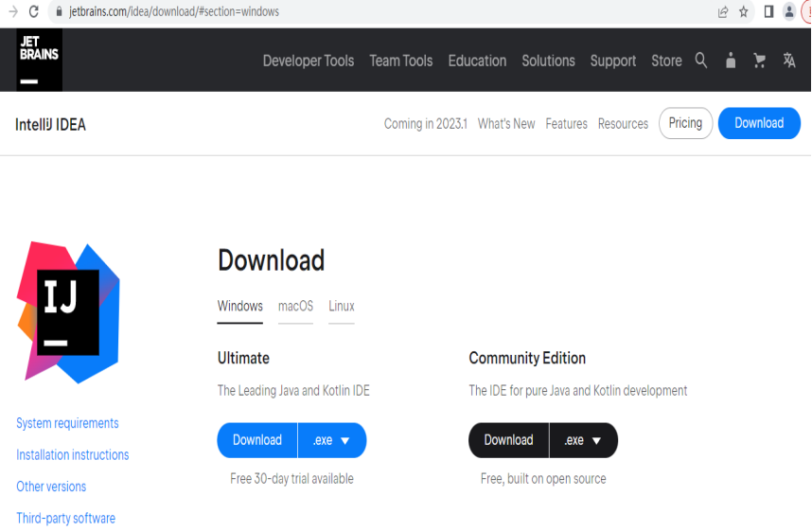Open the language translation icon
This screenshot has height=531, width=812.
[x=788, y=61]
